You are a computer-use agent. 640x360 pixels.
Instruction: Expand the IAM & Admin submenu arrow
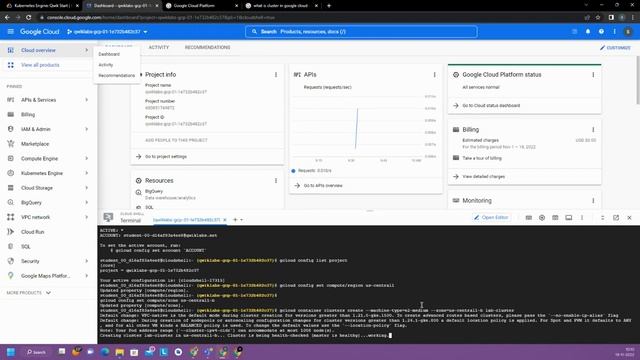coord(87,129)
